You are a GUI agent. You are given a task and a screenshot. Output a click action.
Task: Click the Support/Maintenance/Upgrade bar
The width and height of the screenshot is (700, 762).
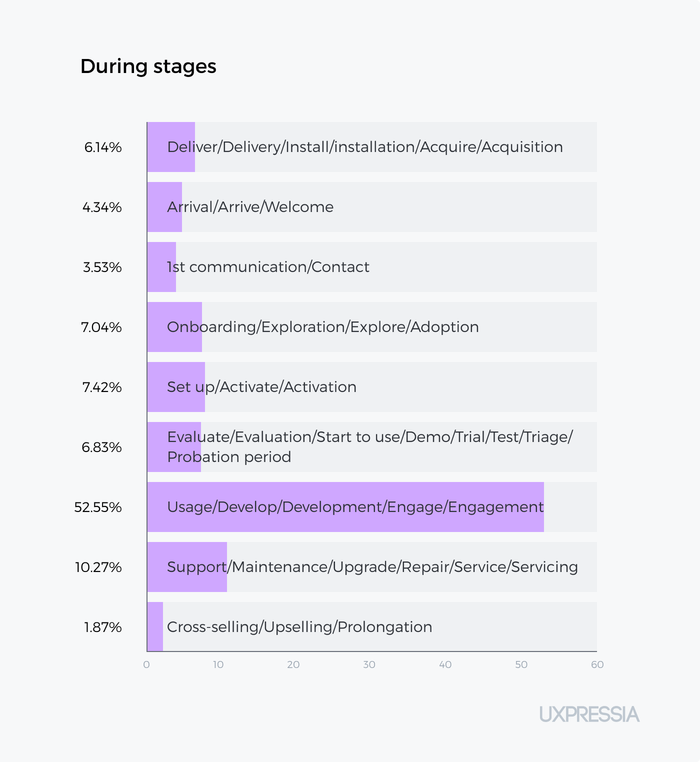point(187,567)
